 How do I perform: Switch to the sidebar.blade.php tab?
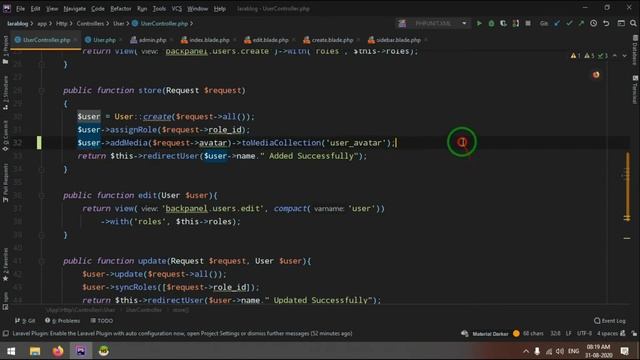coord(398,40)
